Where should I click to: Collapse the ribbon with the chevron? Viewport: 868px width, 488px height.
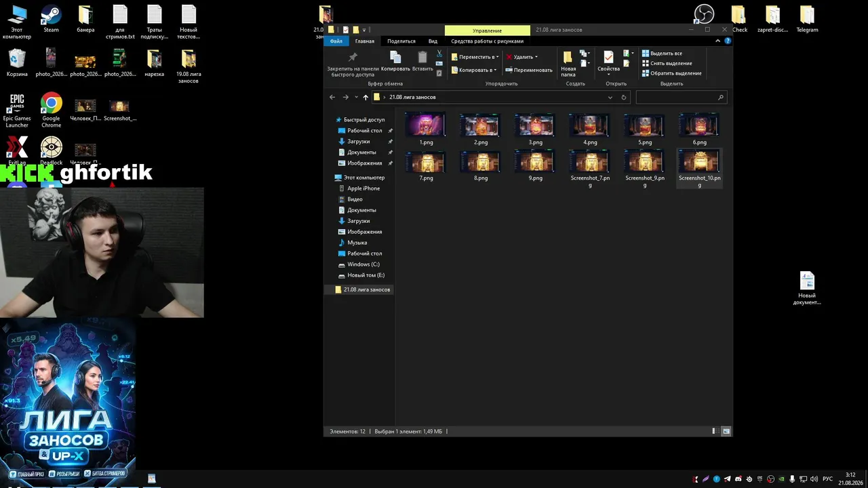pos(718,41)
